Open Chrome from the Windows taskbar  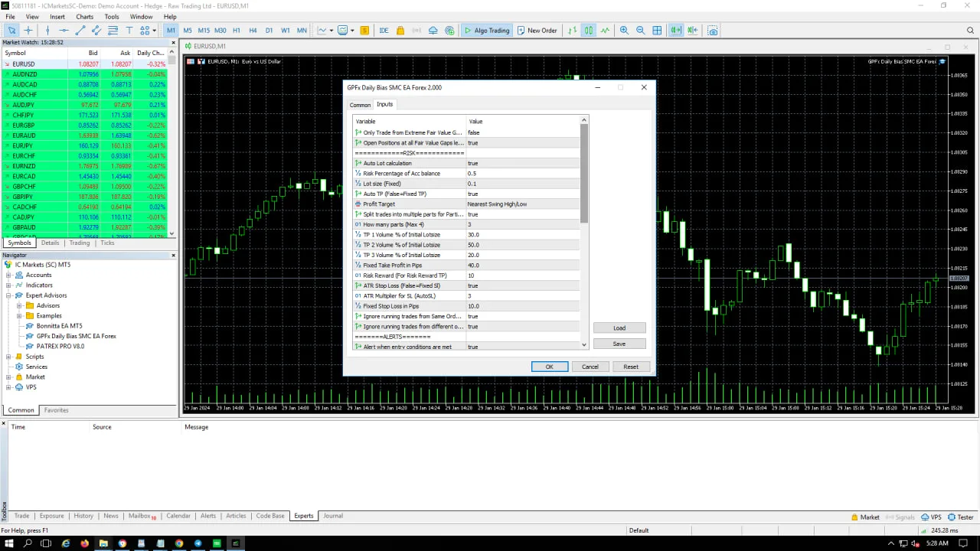tap(179, 543)
